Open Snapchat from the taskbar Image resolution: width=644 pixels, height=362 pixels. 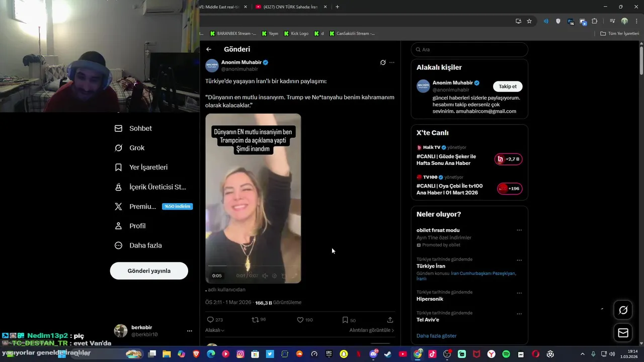pos(344,354)
